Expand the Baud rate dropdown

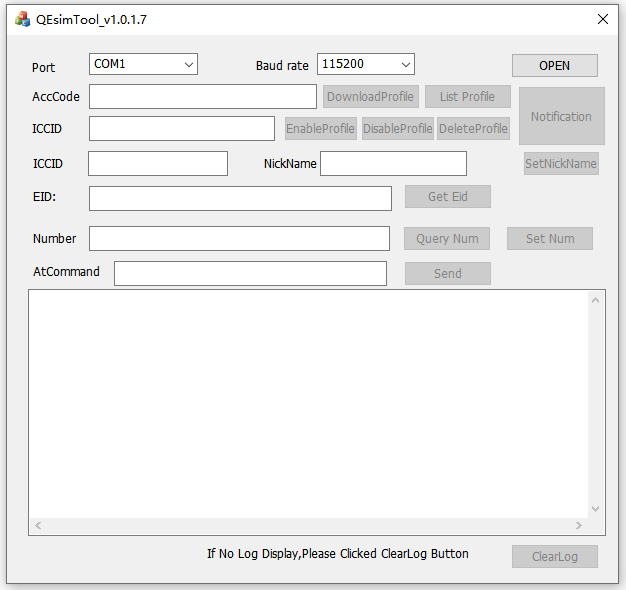pyautogui.click(x=366, y=65)
